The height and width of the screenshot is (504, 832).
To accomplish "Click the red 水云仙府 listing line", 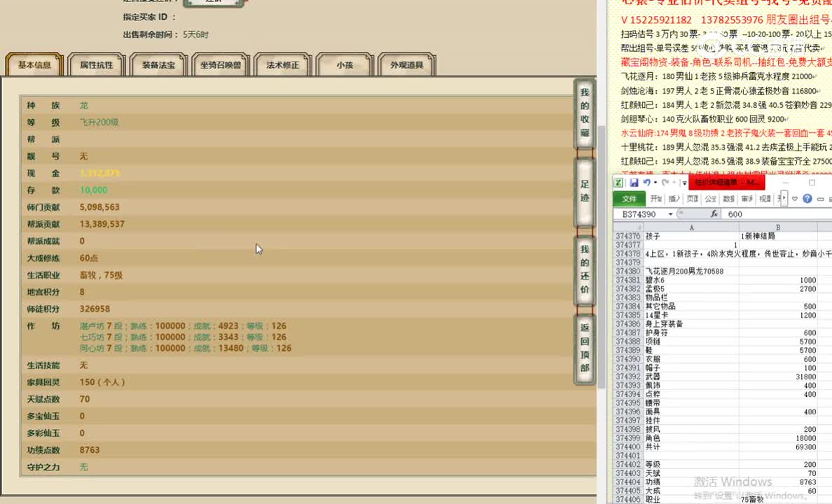I will pyautogui.click(x=726, y=133).
